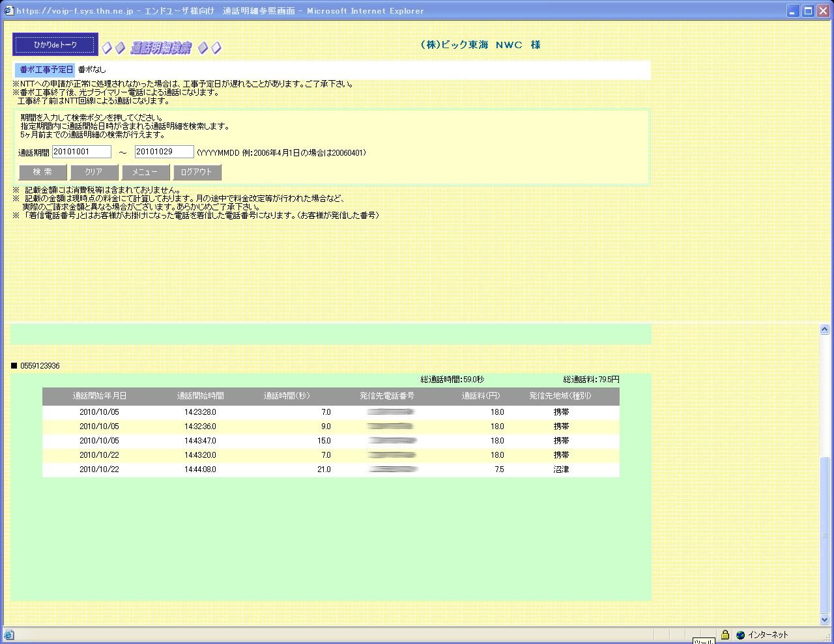Click the duration 9.0 cell

[x=326, y=427]
